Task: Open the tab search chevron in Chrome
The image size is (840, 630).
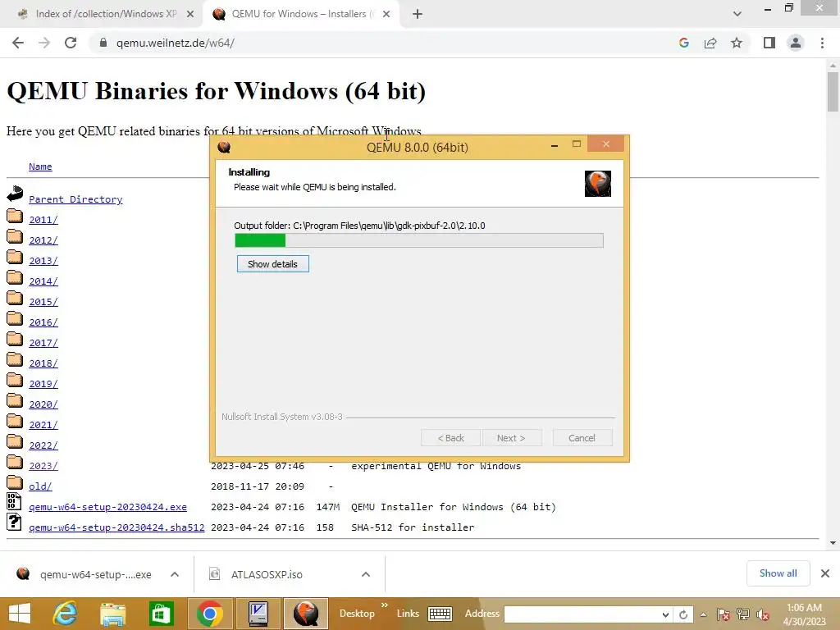Action: [737, 14]
